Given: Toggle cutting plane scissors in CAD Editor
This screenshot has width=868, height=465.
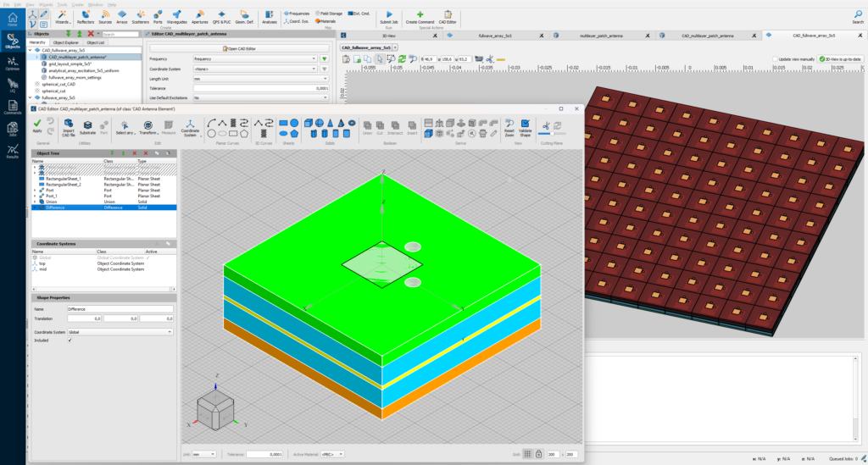Looking at the screenshot, I should click(x=545, y=125).
